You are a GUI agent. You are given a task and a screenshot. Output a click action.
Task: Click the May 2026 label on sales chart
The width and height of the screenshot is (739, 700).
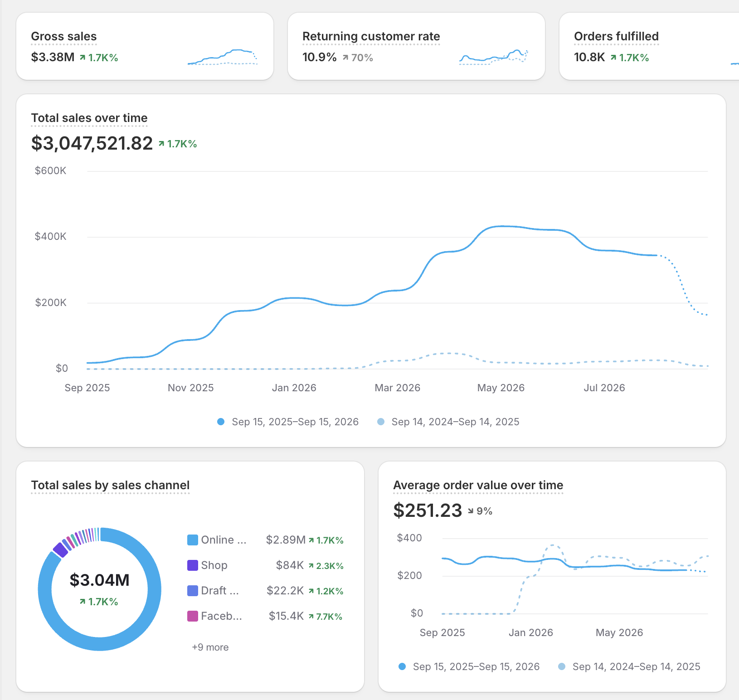(x=501, y=388)
